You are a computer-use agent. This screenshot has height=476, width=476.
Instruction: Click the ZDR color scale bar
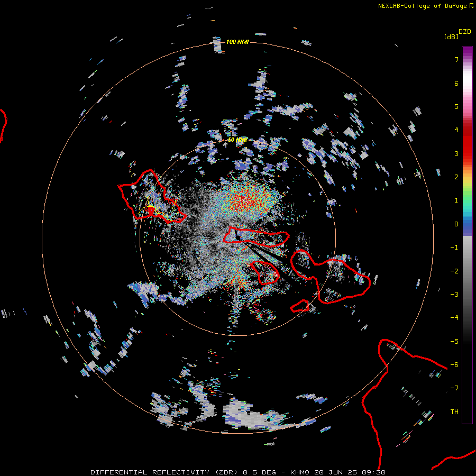pyautogui.click(x=467, y=235)
